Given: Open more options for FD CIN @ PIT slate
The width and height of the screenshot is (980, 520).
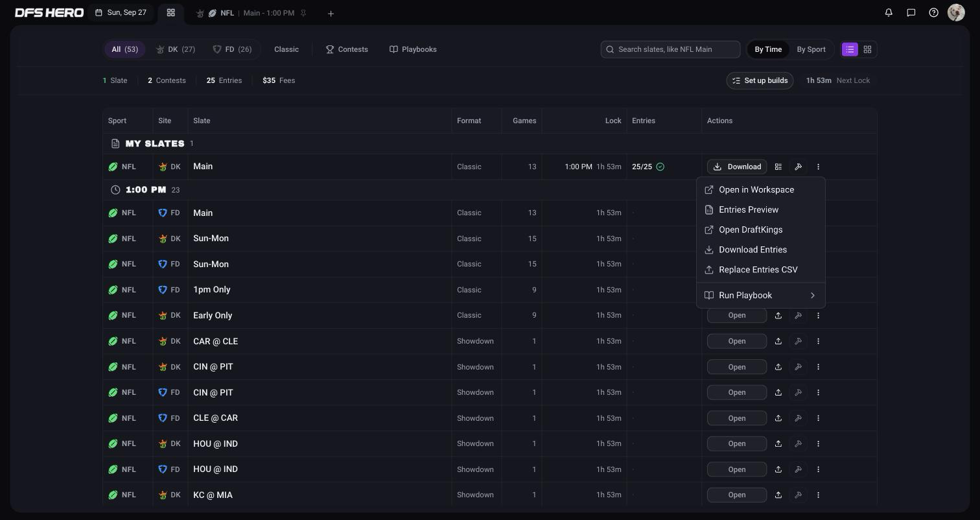Looking at the screenshot, I should click(x=818, y=392).
